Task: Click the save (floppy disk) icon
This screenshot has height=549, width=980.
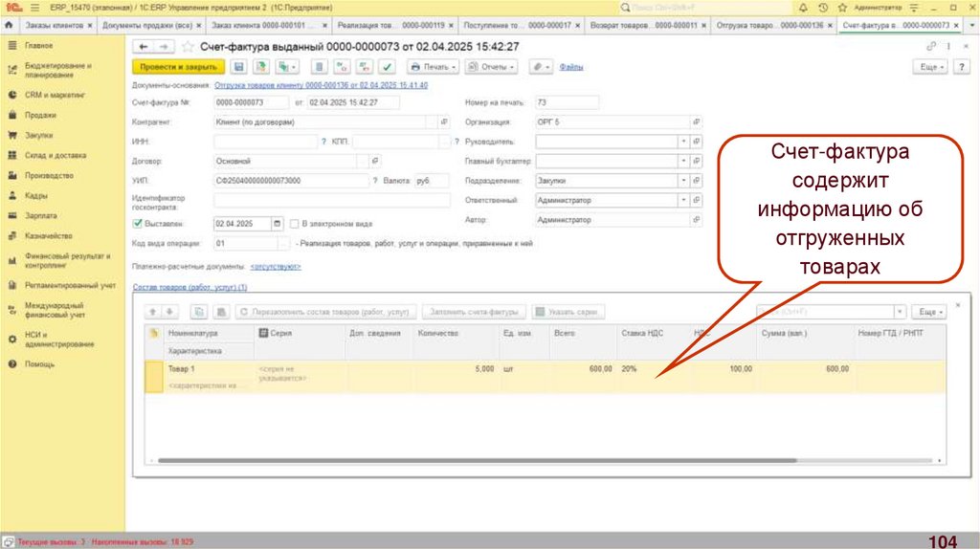Action: tap(237, 67)
